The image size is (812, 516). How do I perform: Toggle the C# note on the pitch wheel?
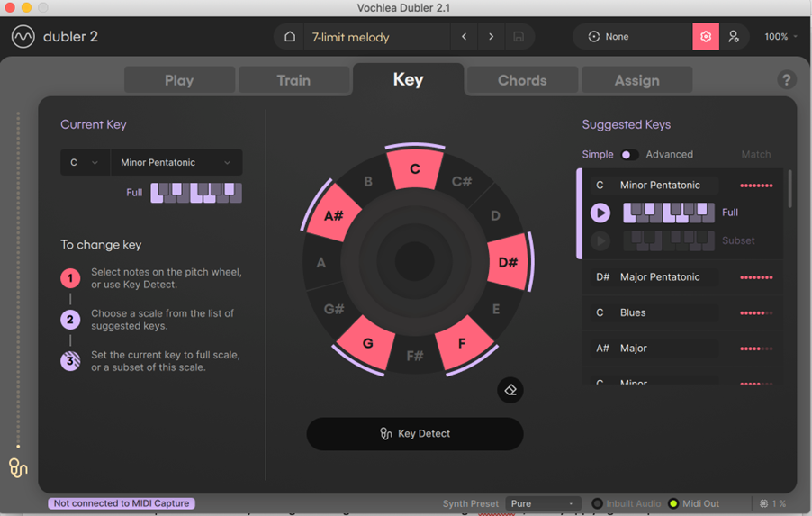pos(462,181)
